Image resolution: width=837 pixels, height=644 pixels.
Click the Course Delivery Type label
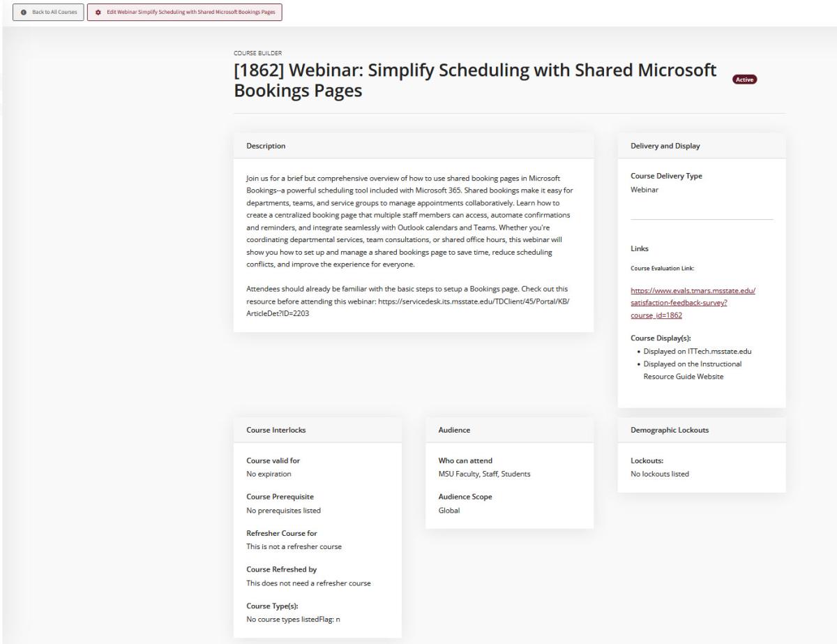[x=666, y=176]
